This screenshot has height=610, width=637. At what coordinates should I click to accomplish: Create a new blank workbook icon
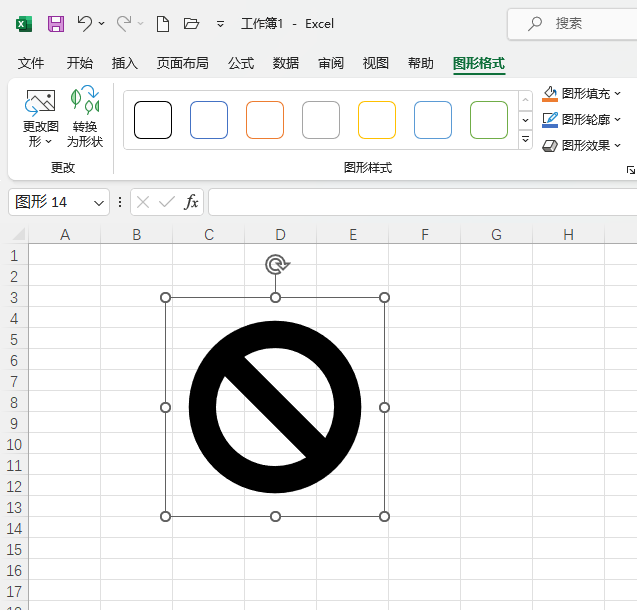point(163,24)
